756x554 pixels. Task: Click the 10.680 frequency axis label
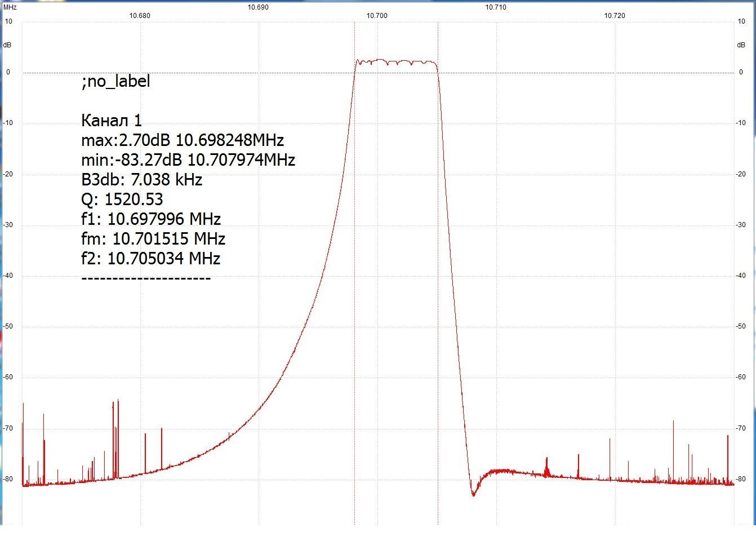click(140, 16)
